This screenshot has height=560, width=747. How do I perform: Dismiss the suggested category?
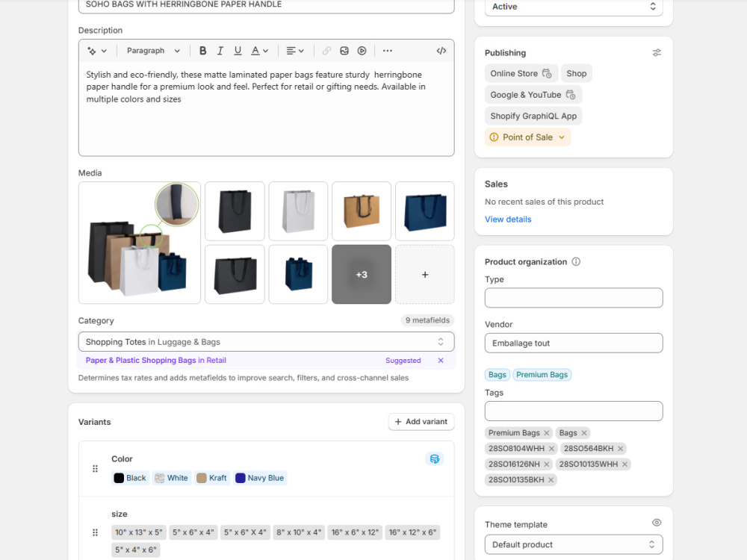tap(441, 361)
